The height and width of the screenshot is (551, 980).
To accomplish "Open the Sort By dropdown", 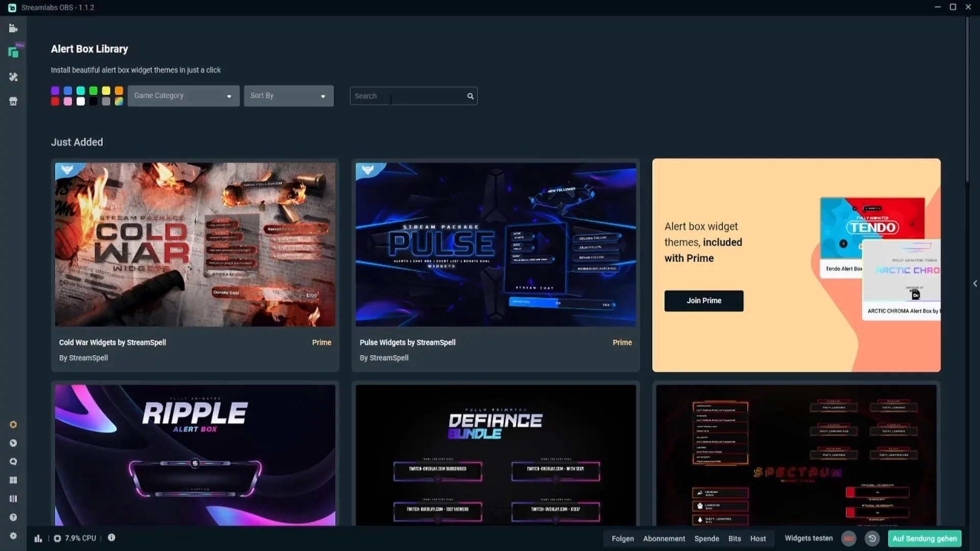I will pos(289,96).
